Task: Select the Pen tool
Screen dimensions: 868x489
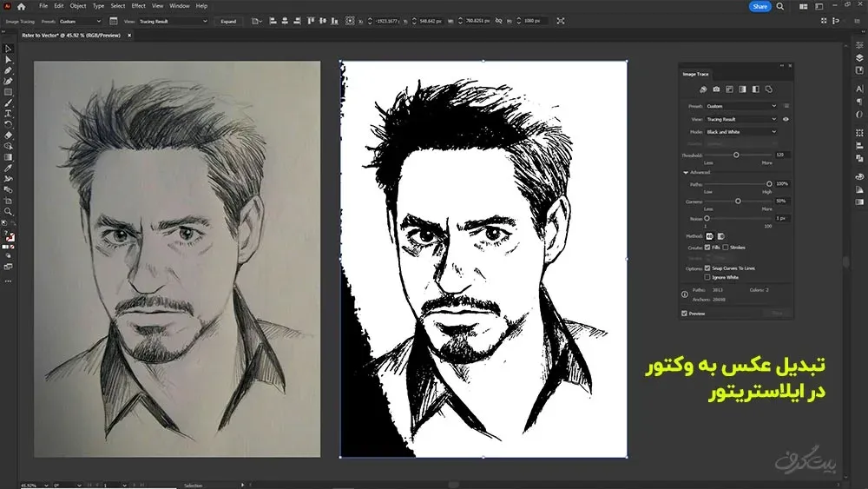Action: click(x=9, y=70)
